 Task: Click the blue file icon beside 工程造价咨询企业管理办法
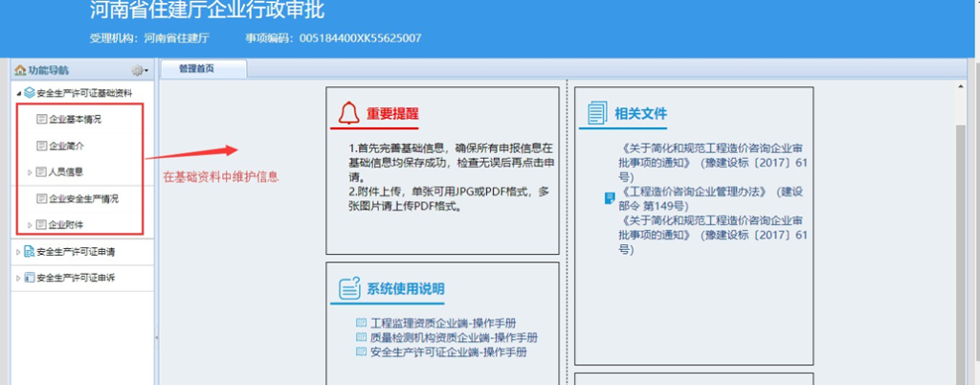(x=610, y=199)
